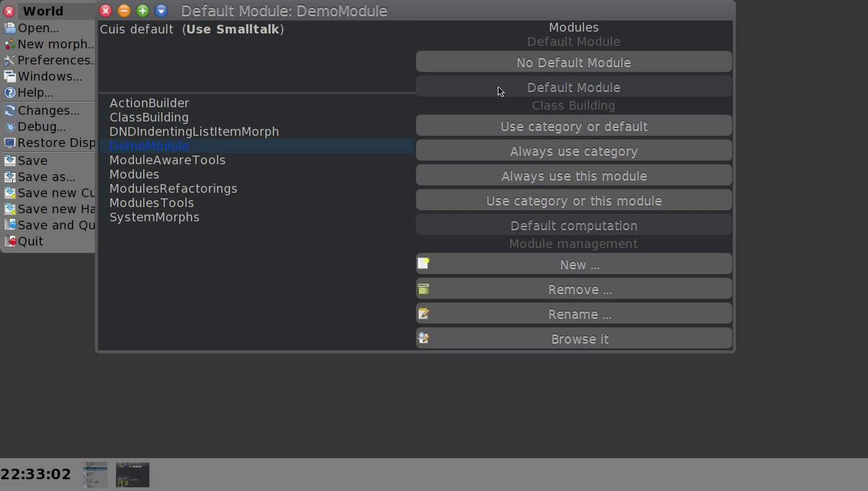
Task: Click the Browse it button
Action: pyautogui.click(x=573, y=338)
